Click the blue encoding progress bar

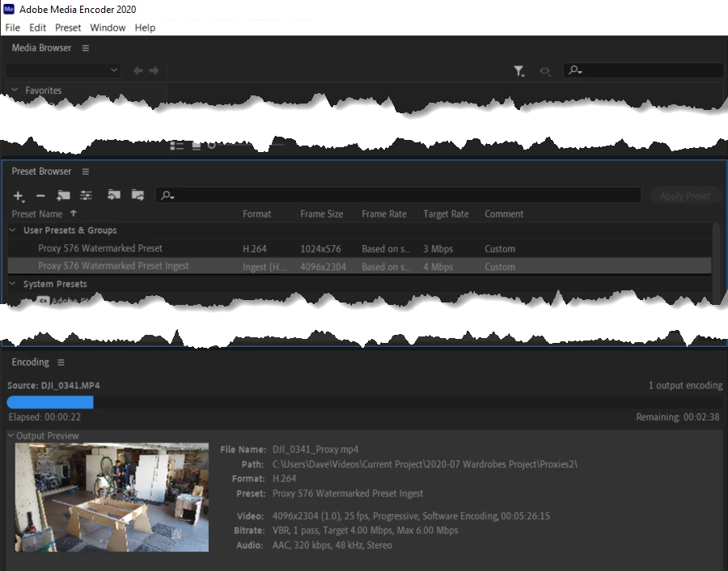[50, 402]
